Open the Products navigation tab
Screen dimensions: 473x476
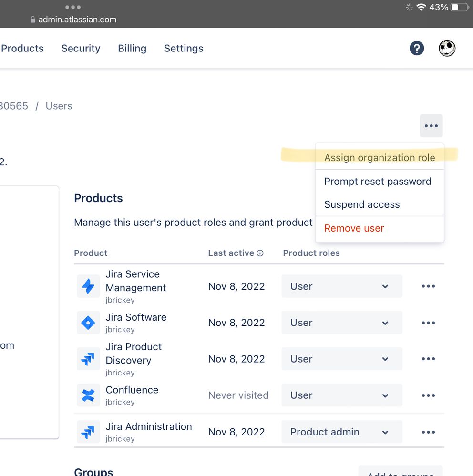pos(22,48)
